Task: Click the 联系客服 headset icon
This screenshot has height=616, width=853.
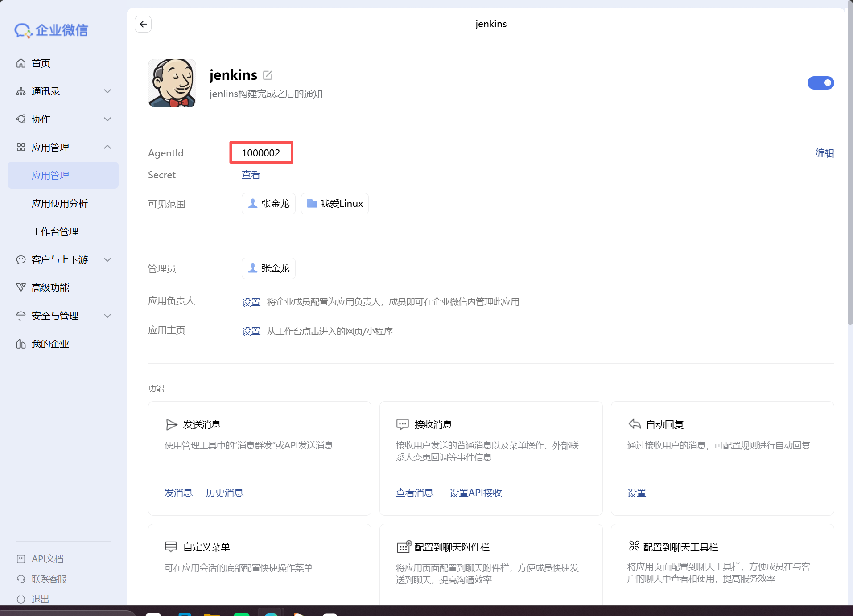Action: coord(21,579)
